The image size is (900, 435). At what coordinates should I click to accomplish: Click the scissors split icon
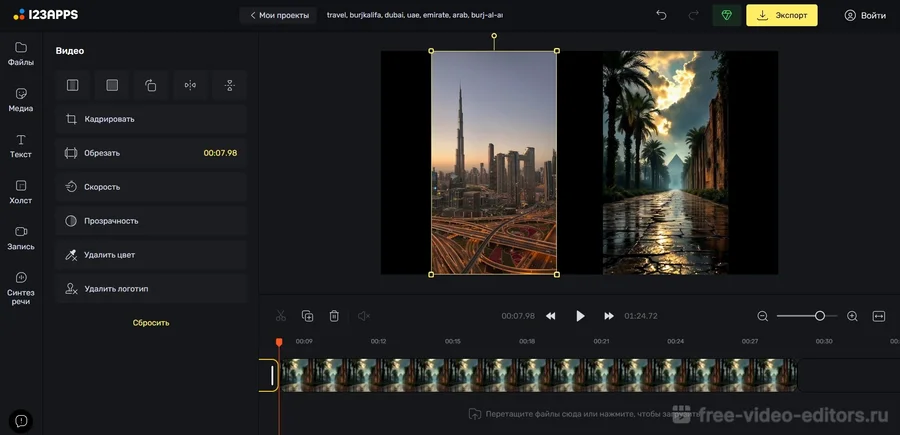[x=281, y=316]
